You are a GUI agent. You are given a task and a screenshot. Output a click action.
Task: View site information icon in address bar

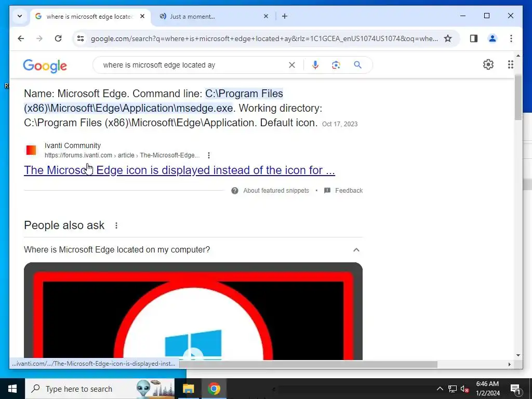(81, 38)
